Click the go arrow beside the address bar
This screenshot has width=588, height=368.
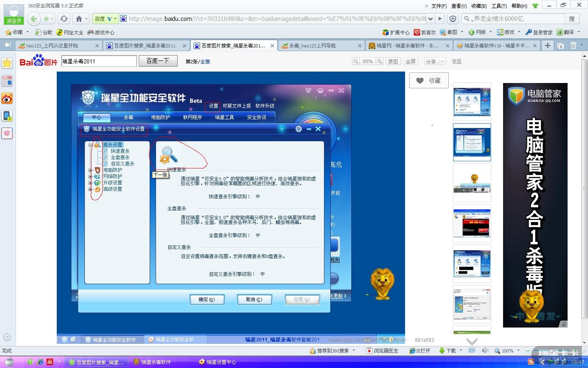pyautogui.click(x=440, y=18)
